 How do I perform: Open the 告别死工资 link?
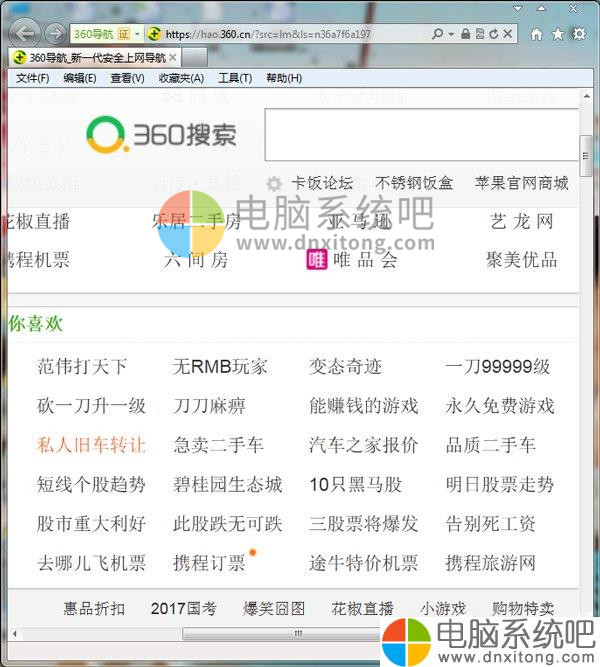[x=491, y=524]
